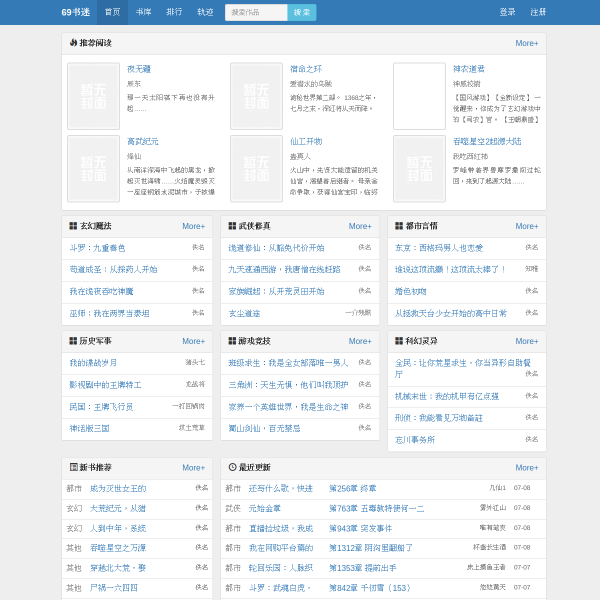Click the cover thumbnail of 夜无疆

coord(93,96)
